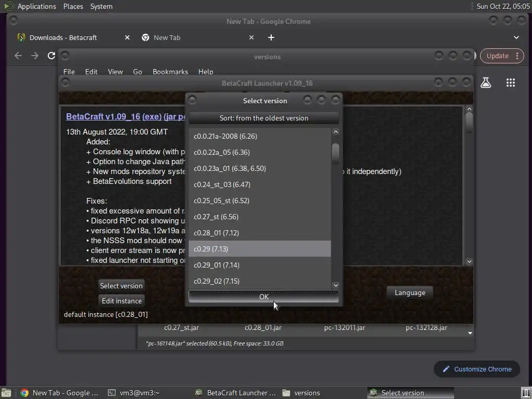This screenshot has width=532, height=399.
Task: Reload the page in Chrome
Action: coord(51,56)
